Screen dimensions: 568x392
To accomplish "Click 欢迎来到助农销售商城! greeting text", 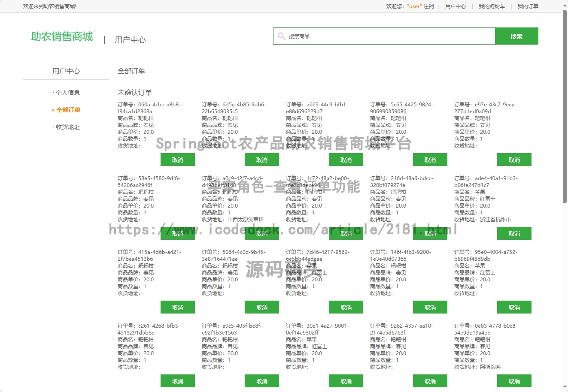I will [50, 6].
